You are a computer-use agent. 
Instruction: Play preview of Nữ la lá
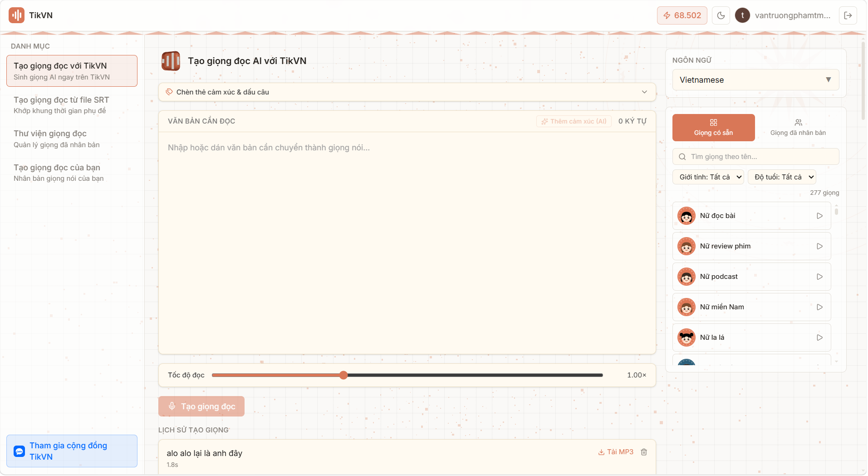tap(819, 337)
